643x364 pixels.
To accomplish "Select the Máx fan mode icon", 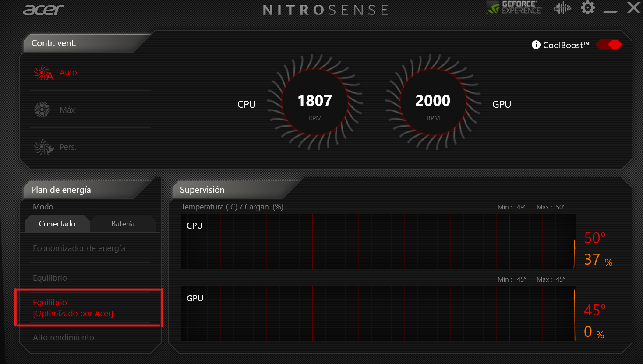I will click(42, 110).
